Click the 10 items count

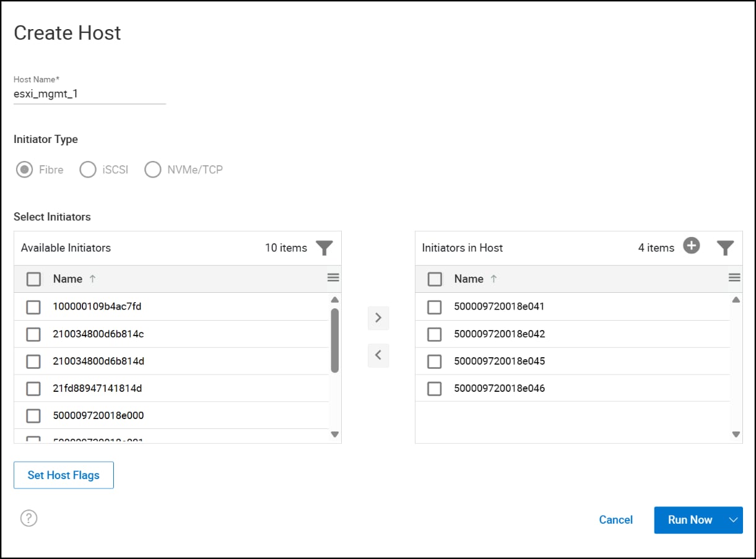tap(286, 248)
